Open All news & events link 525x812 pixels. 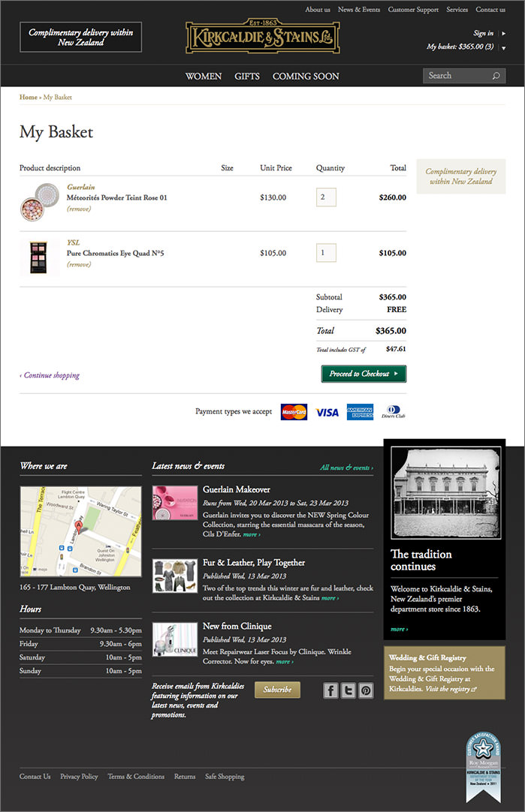[x=346, y=468]
